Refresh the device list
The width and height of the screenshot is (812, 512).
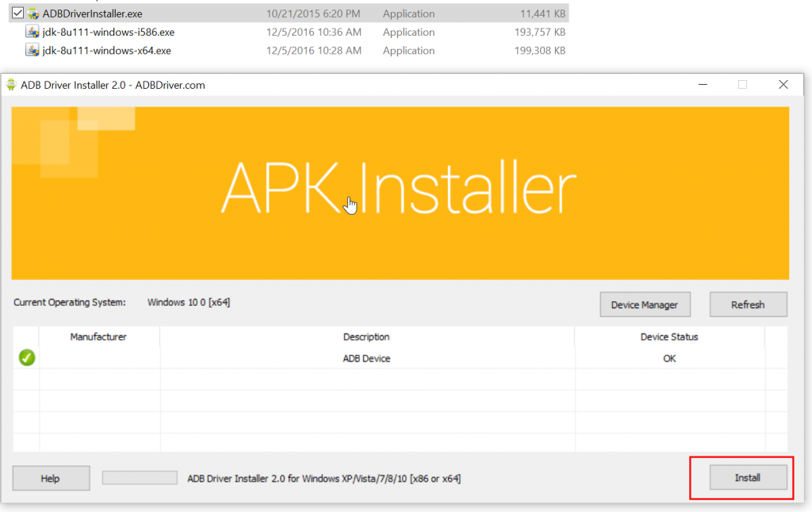748,305
